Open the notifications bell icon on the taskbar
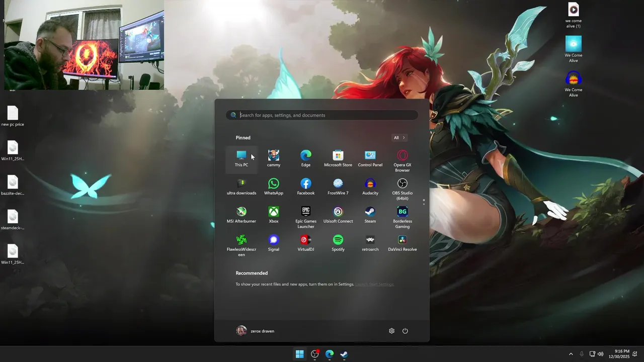Viewport: 644px width, 362px height. click(635, 354)
